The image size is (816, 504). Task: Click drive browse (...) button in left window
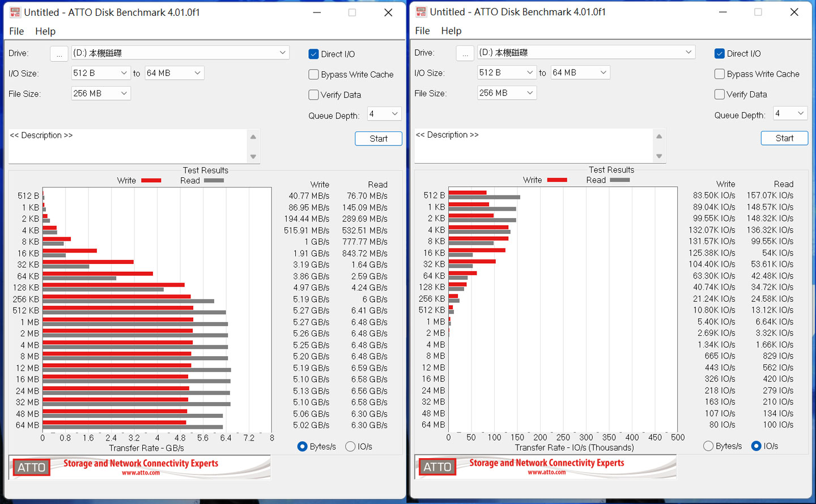tap(59, 54)
